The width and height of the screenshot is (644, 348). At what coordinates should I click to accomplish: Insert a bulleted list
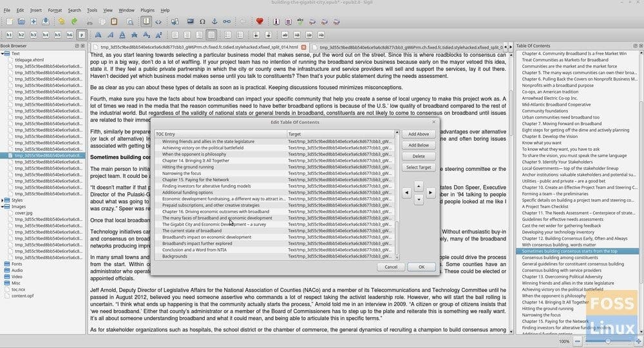pyautogui.click(x=227, y=35)
